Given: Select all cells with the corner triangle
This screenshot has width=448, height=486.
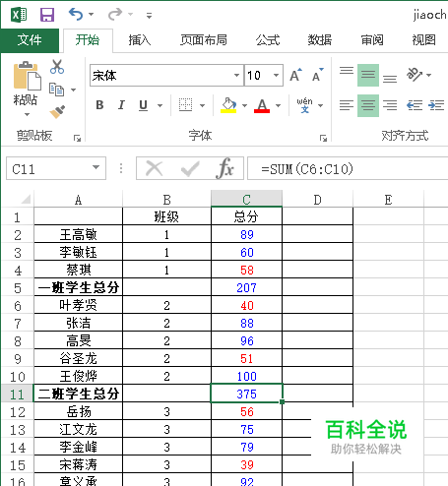Looking at the screenshot, I should point(26,199).
